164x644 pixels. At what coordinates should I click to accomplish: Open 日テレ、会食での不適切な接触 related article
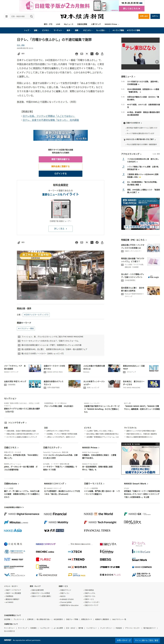point(51,120)
